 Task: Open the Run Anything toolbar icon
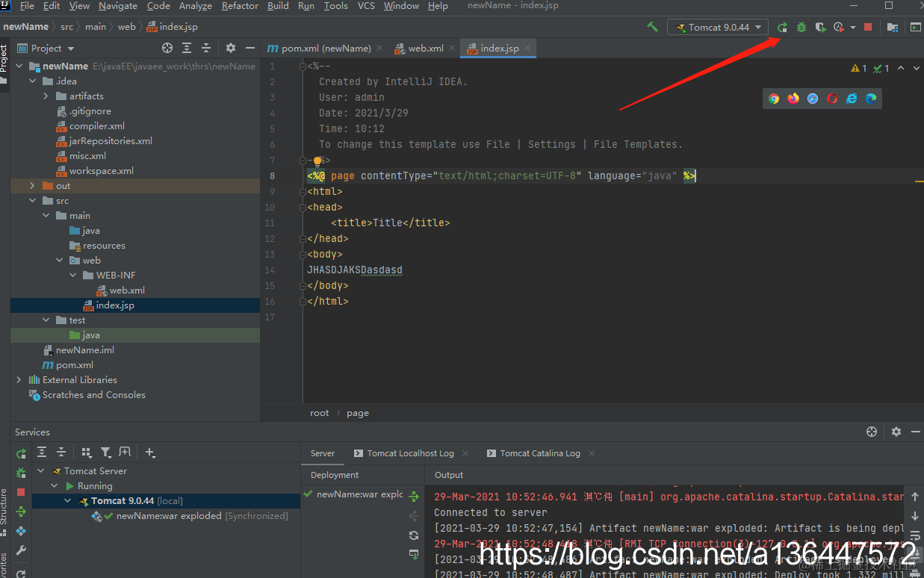click(916, 27)
